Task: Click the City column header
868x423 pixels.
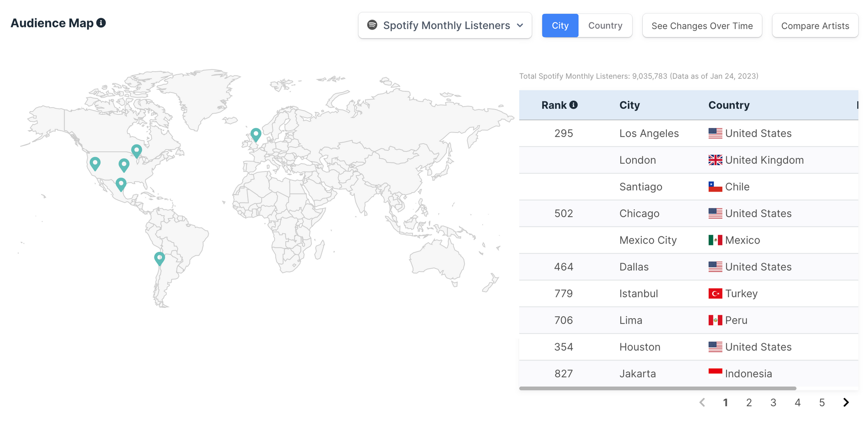Action: click(629, 105)
